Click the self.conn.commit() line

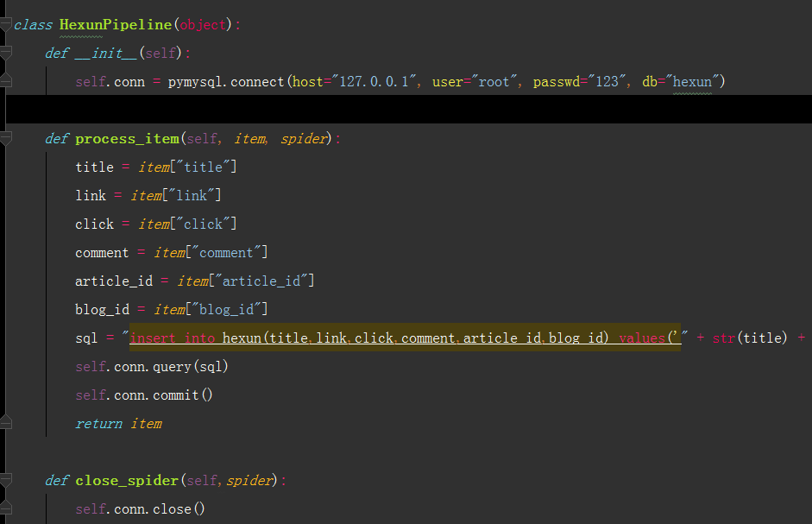click(144, 395)
